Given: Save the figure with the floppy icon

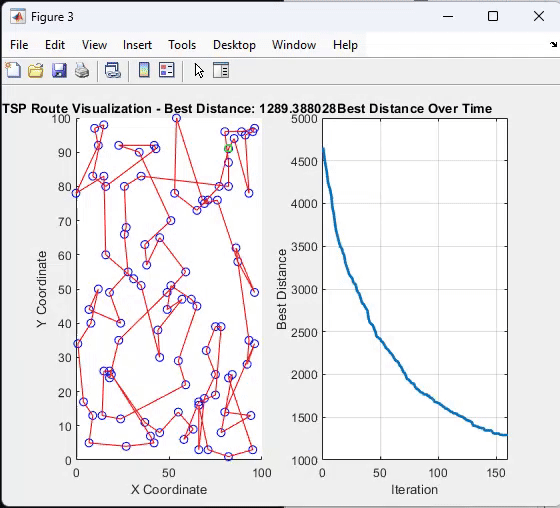Looking at the screenshot, I should [x=59, y=70].
